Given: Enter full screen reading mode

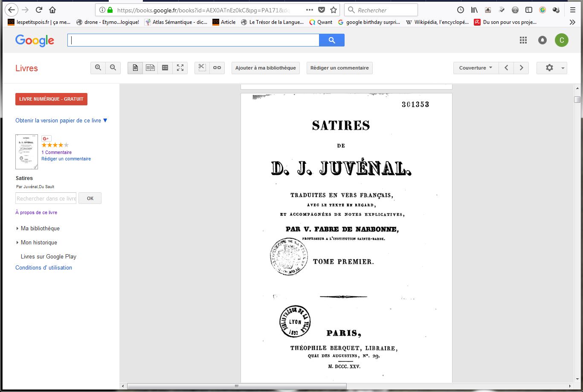Looking at the screenshot, I should tap(180, 68).
